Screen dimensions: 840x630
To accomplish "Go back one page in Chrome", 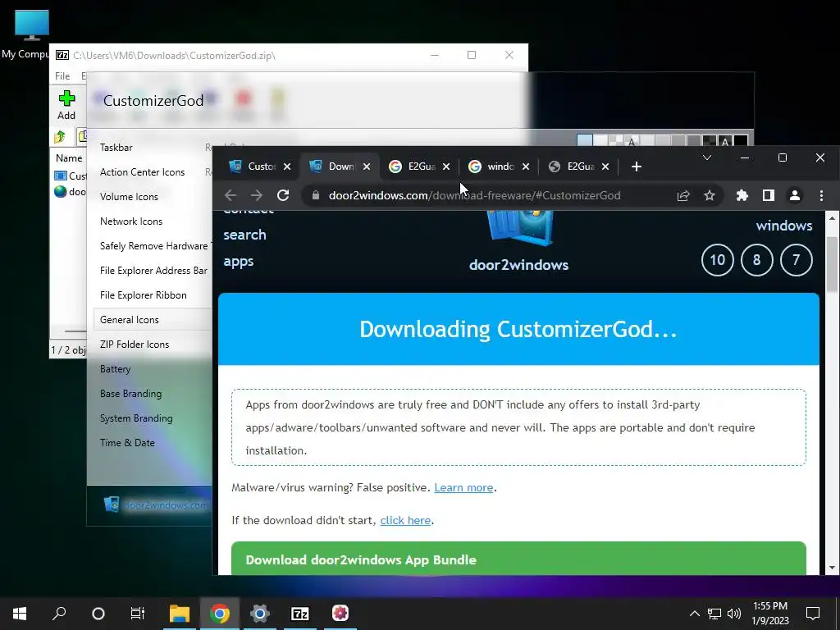I will tap(231, 195).
